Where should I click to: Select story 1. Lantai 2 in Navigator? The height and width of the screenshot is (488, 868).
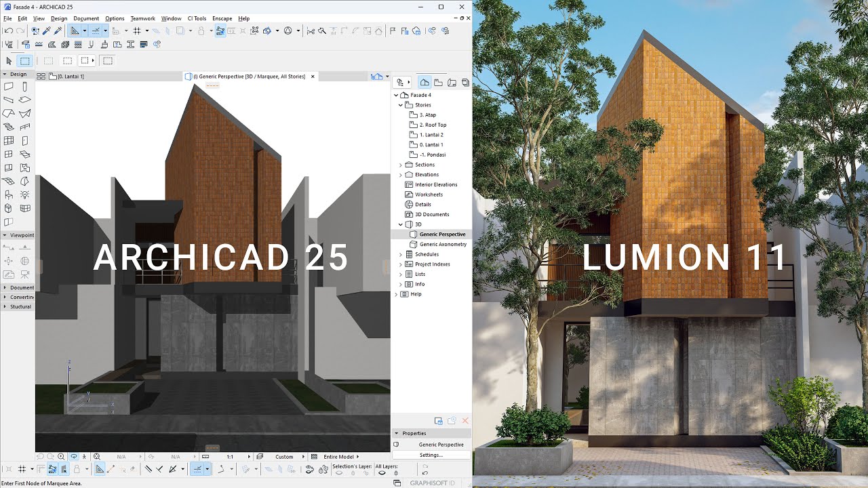point(431,135)
